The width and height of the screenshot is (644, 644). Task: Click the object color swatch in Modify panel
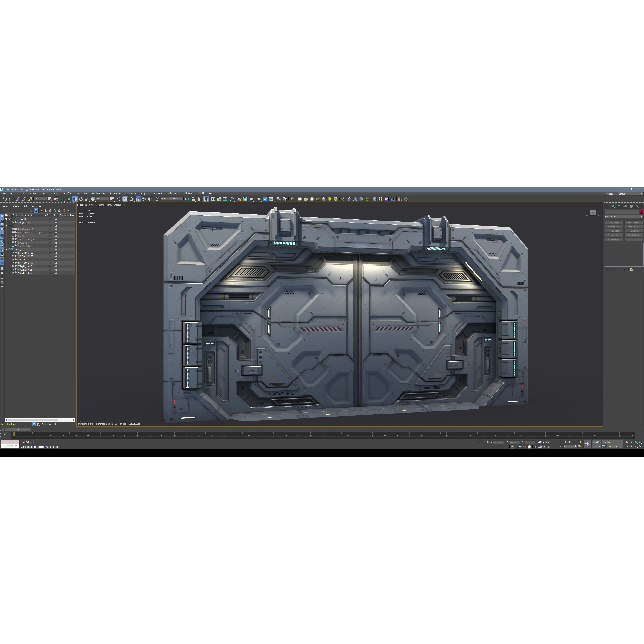click(x=642, y=212)
